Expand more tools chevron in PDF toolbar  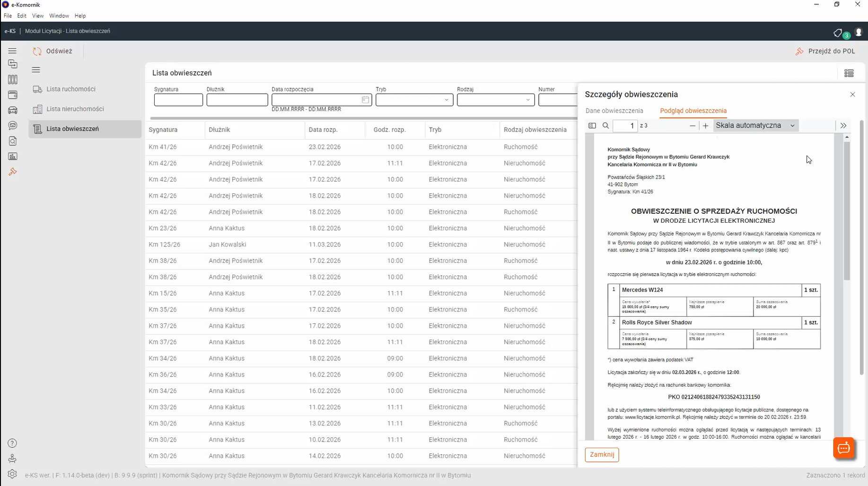click(x=843, y=126)
